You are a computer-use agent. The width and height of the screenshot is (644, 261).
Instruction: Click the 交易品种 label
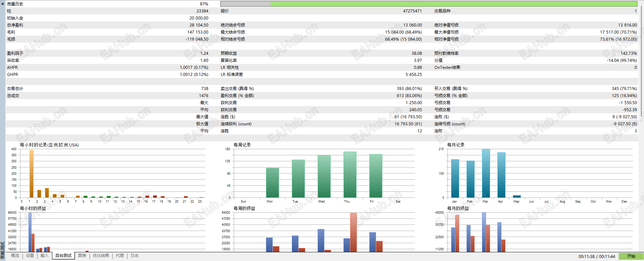[442, 11]
